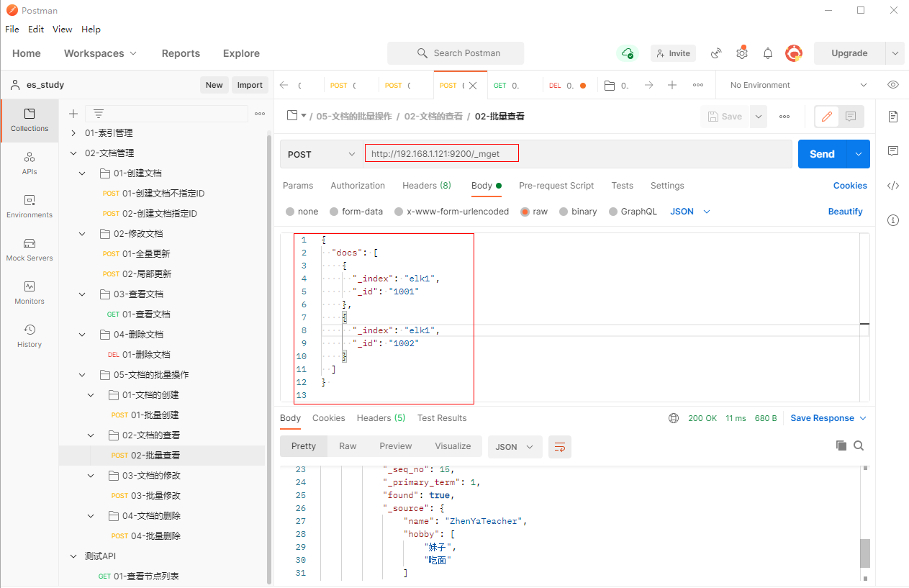The height and width of the screenshot is (588, 909).
Task: Open the POST method dropdown
Action: [x=321, y=154]
